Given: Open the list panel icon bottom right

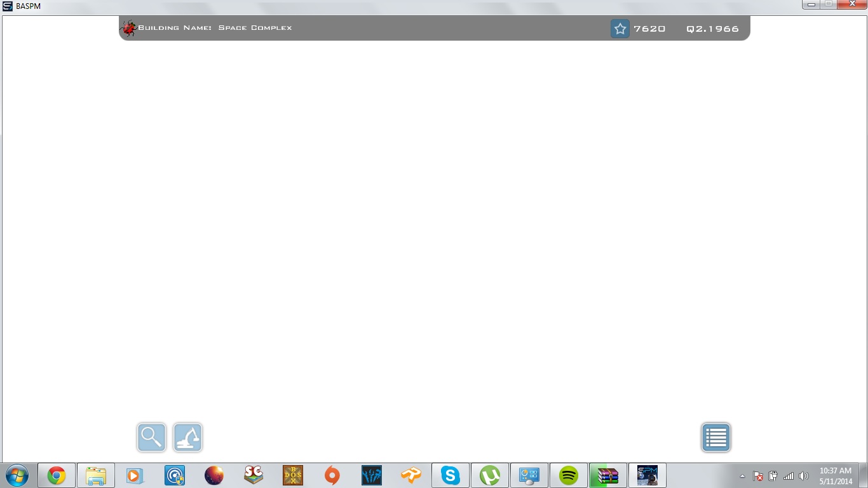Looking at the screenshot, I should 716,437.
